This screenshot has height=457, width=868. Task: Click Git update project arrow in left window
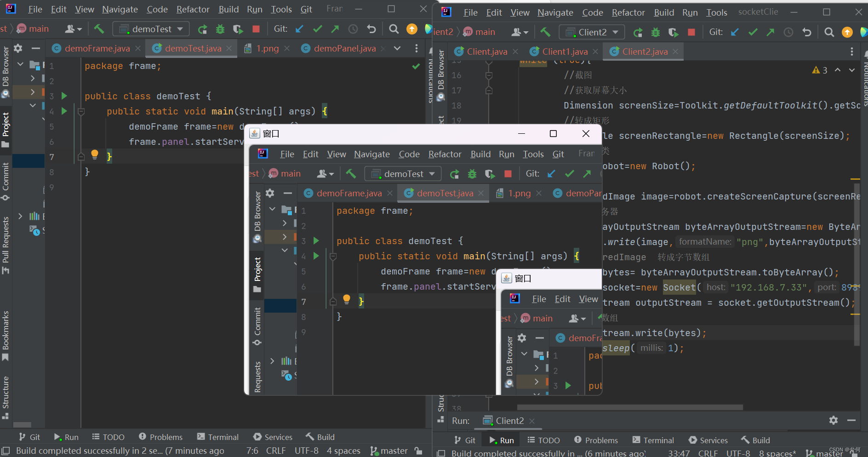(300, 29)
